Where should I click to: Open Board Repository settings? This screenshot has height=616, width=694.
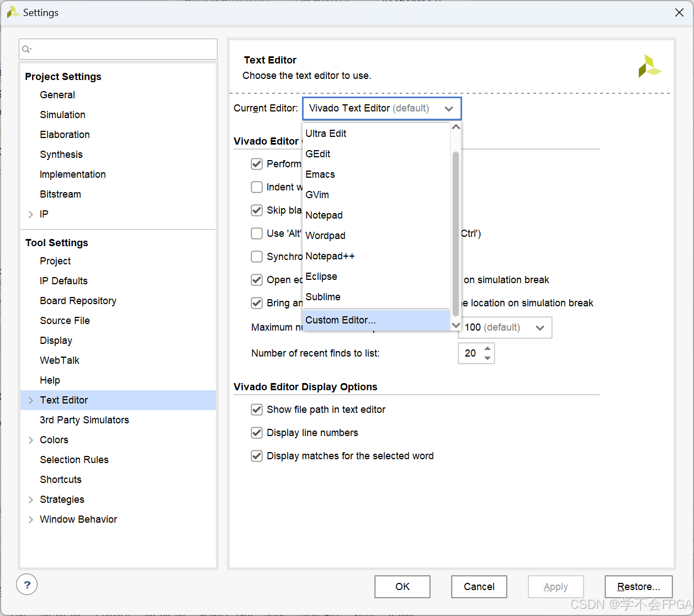point(78,301)
